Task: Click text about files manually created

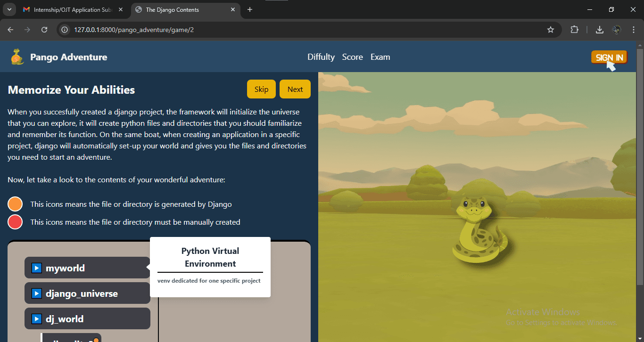Action: coord(135,222)
